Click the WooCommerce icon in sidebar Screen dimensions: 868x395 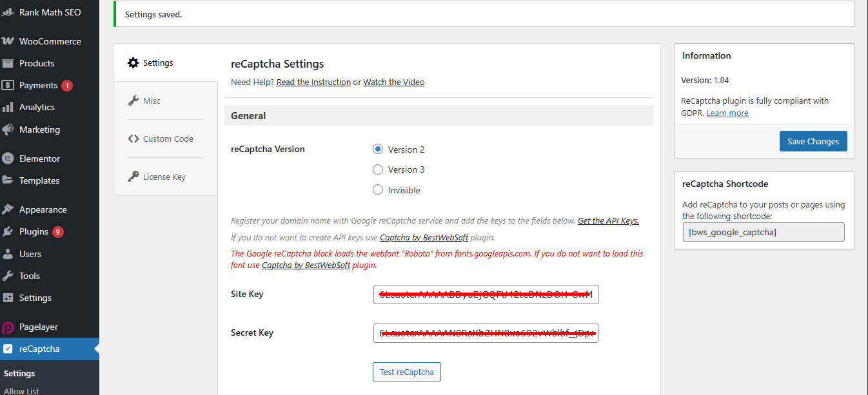click(8, 41)
